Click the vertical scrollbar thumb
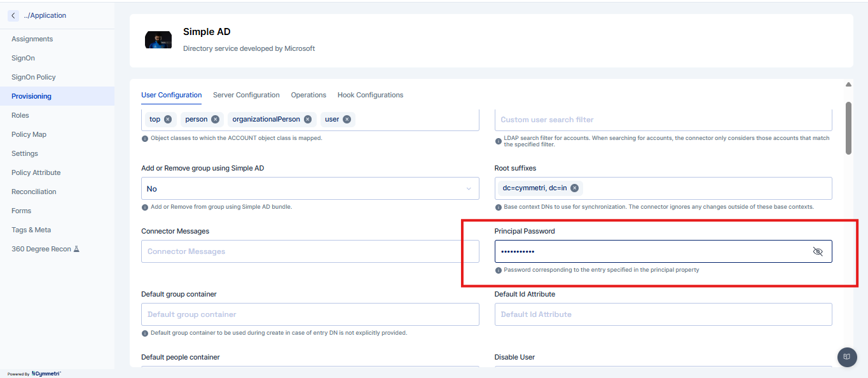868x378 pixels. point(848,128)
